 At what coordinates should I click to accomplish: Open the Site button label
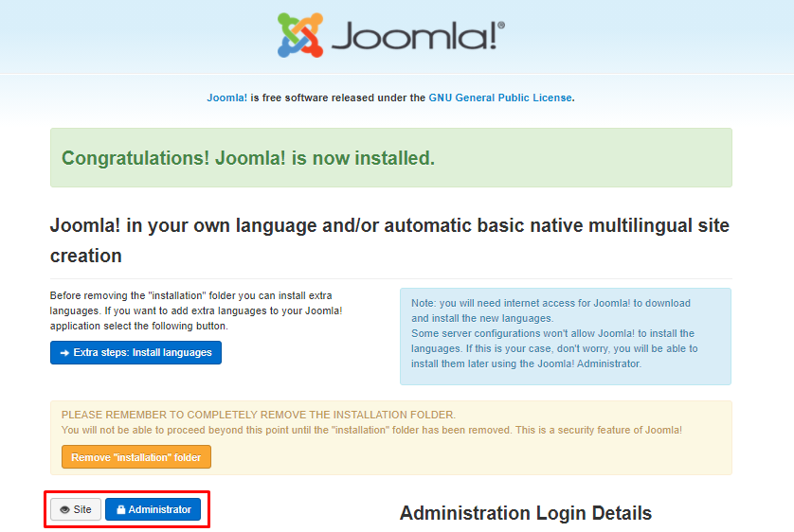click(x=82, y=509)
